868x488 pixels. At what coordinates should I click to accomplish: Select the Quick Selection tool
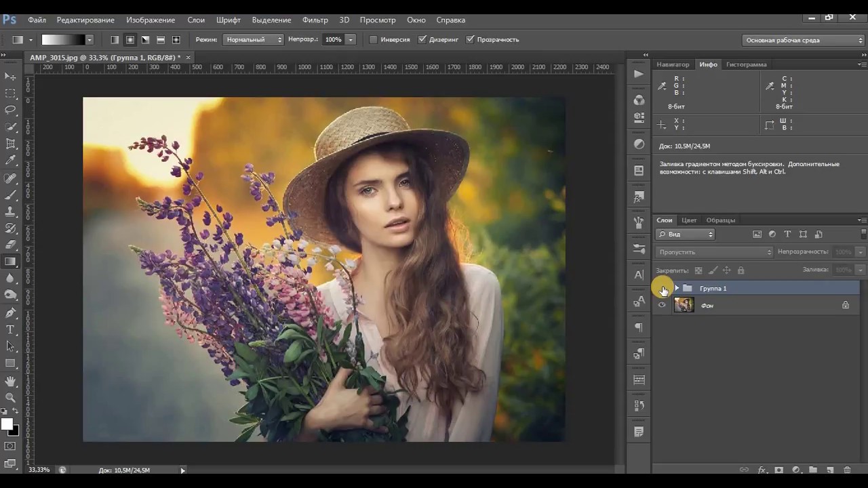pos(10,127)
